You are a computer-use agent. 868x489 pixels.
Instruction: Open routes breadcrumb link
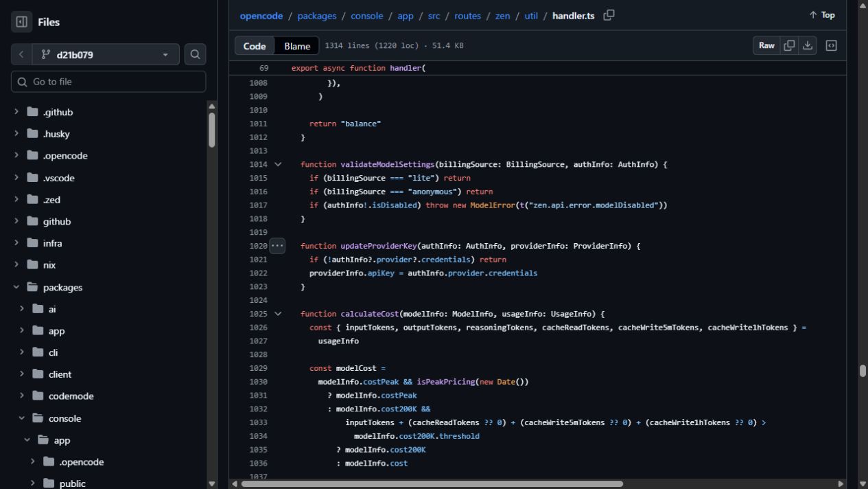click(x=467, y=16)
